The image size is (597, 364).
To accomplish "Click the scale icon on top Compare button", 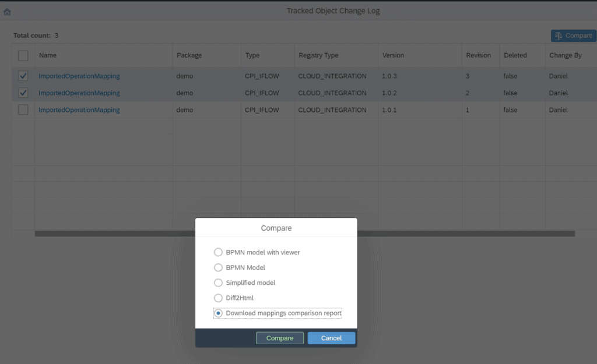I will pos(559,36).
